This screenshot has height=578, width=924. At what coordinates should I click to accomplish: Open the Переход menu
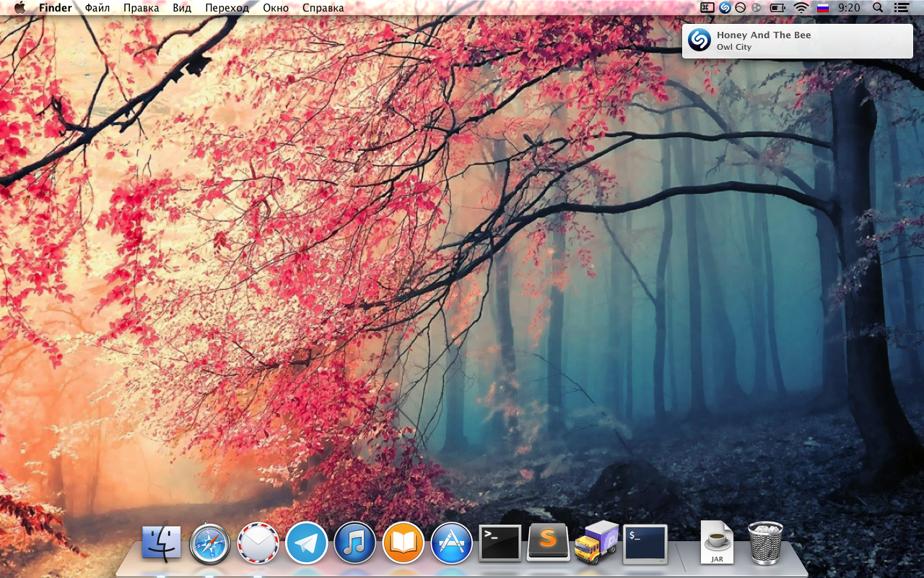(x=227, y=8)
